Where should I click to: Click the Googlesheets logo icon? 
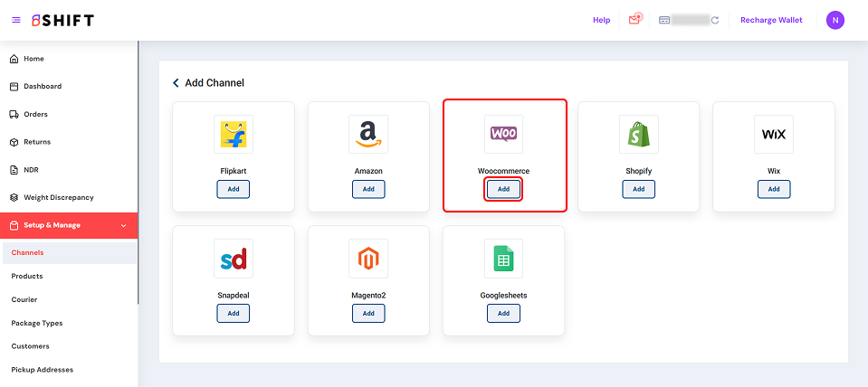[x=503, y=259]
